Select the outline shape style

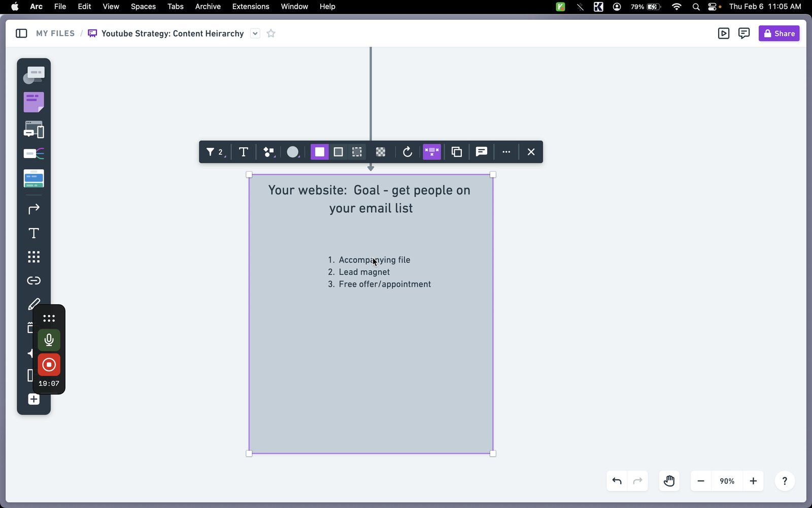(x=339, y=152)
